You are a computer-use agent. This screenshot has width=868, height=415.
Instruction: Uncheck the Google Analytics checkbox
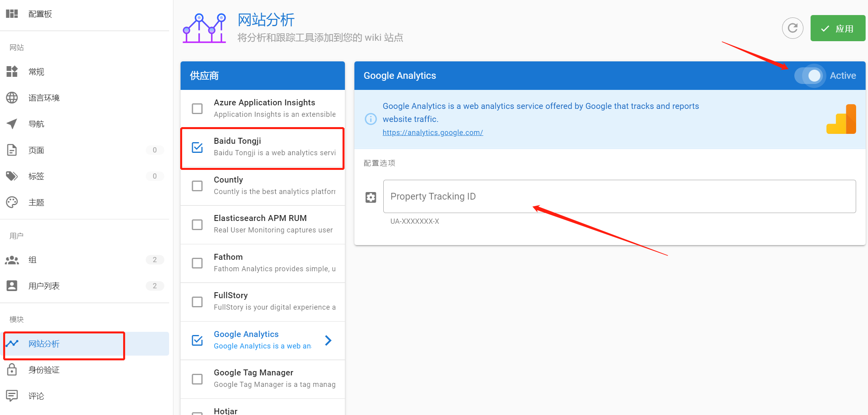[197, 340]
